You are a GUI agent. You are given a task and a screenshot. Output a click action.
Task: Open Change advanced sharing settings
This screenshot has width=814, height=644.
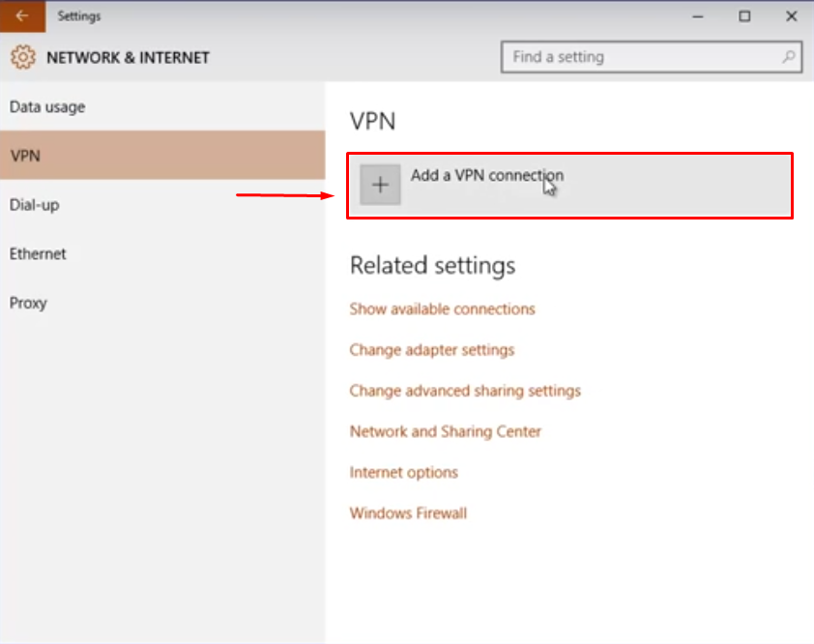click(x=465, y=391)
